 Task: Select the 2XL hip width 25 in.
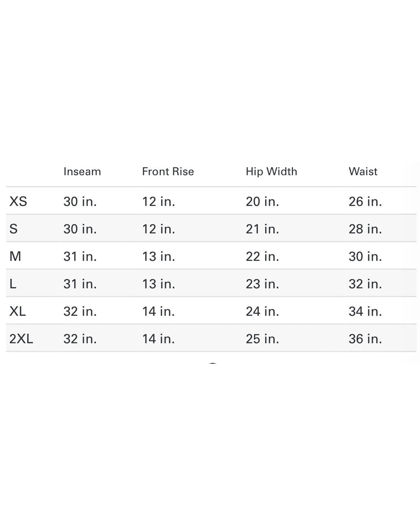pos(262,339)
